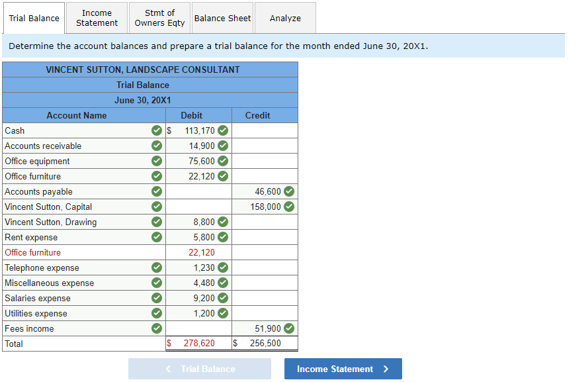Click the checkmark beside Accounts receivable
Screen dimensions: 588x382
tap(156, 146)
